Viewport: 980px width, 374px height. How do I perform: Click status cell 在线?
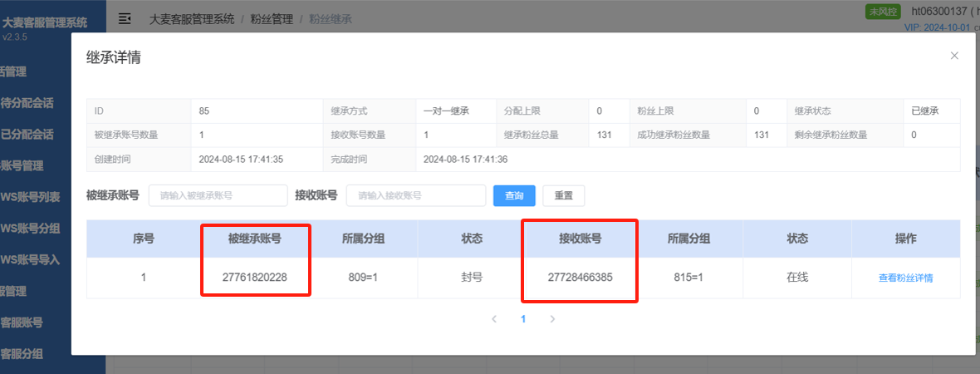797,277
